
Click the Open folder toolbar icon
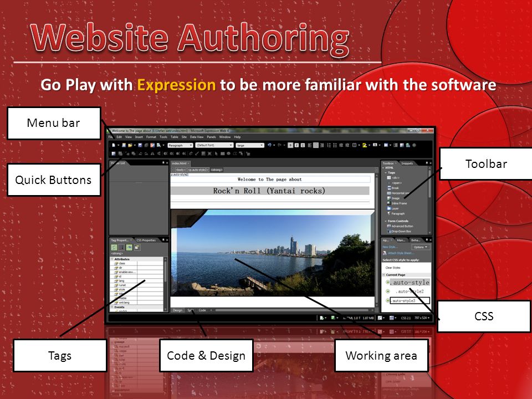tap(130, 145)
